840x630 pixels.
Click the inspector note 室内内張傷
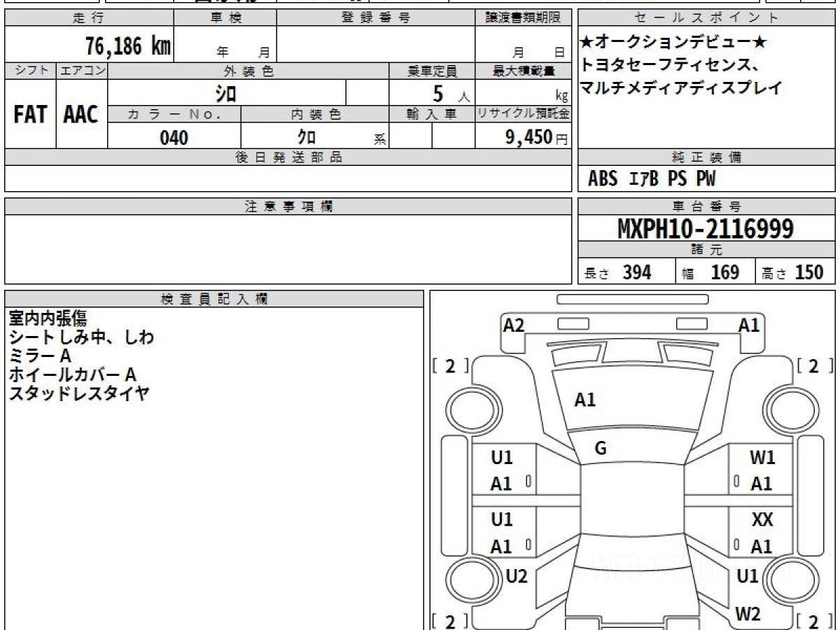click(47, 318)
